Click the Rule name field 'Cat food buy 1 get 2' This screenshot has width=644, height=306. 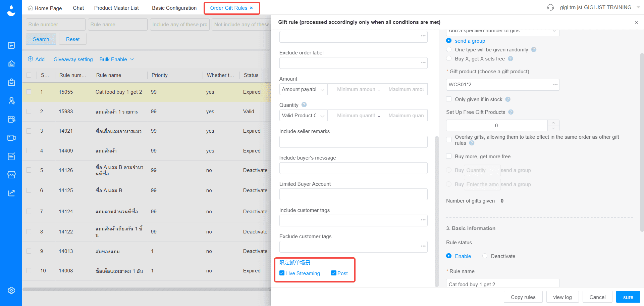tap(503, 284)
